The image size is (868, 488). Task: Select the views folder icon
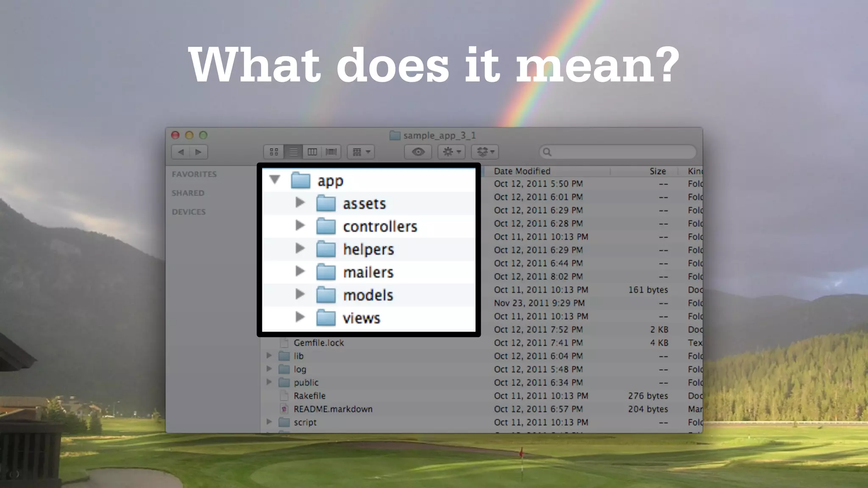pos(326,318)
